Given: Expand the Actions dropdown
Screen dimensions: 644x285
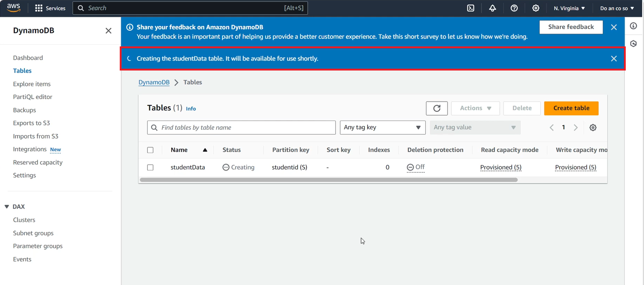Looking at the screenshot, I should pos(475,108).
